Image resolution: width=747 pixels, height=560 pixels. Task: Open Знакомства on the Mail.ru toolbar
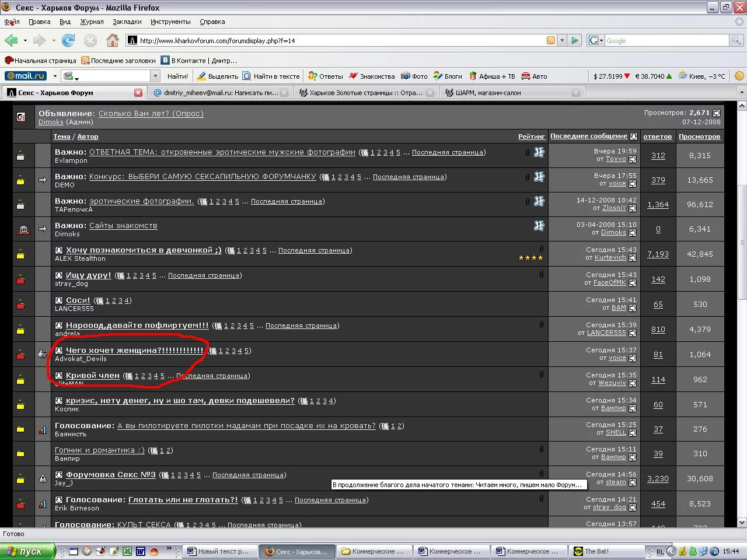point(372,76)
